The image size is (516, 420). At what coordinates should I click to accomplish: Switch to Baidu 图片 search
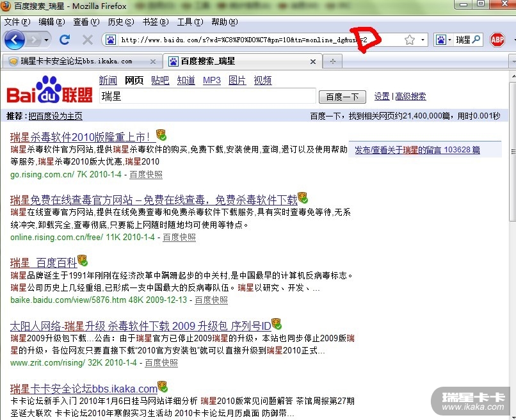(238, 80)
